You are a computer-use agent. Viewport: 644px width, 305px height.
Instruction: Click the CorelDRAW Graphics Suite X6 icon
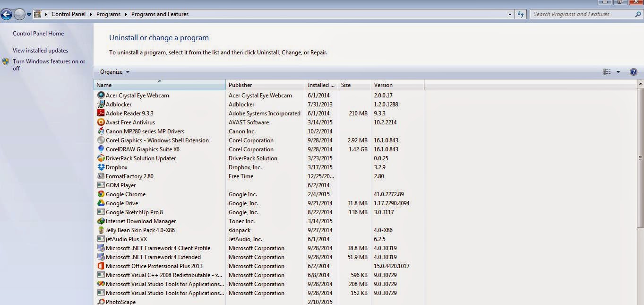101,149
